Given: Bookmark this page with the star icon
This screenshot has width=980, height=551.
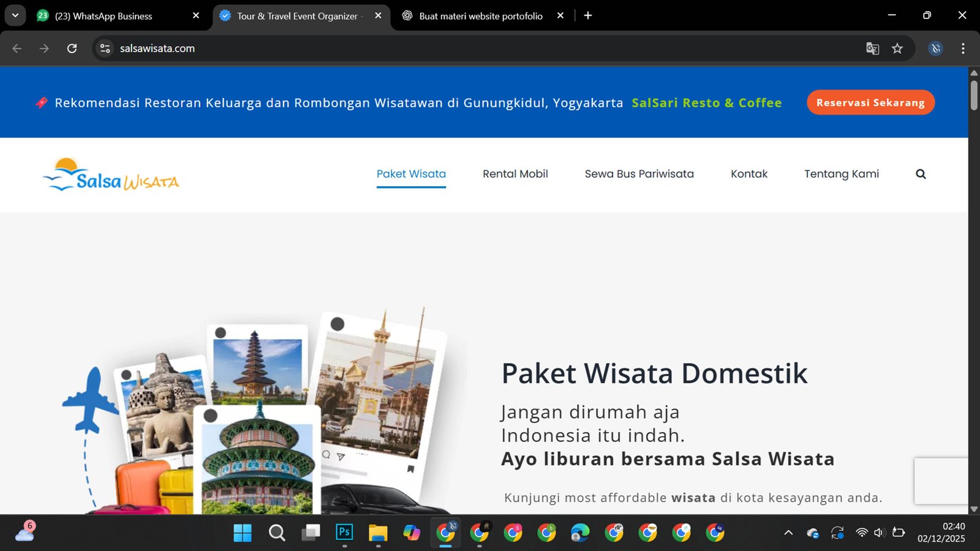Looking at the screenshot, I should 897,48.
